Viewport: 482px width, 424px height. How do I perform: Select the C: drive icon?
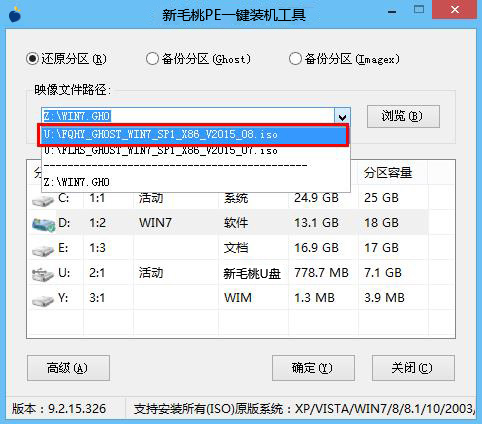(x=43, y=200)
